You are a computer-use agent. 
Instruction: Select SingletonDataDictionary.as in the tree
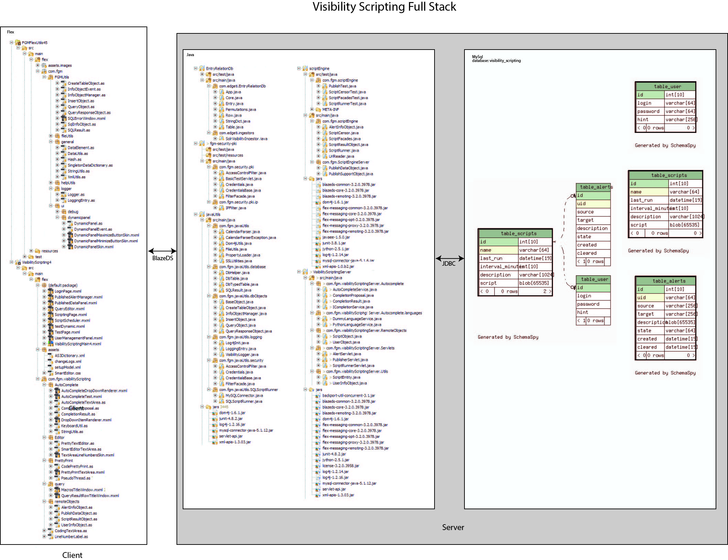coord(90,165)
